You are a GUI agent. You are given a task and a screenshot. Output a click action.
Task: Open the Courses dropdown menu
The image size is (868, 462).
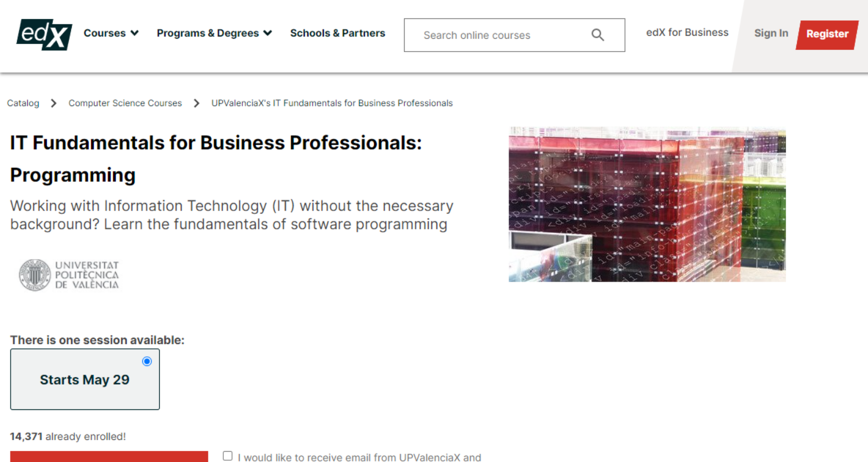coord(111,34)
